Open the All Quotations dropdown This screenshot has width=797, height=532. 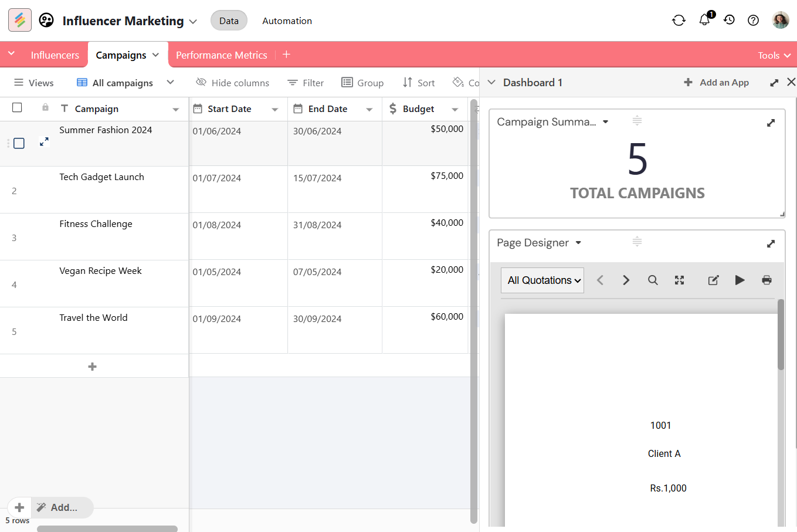(544, 280)
